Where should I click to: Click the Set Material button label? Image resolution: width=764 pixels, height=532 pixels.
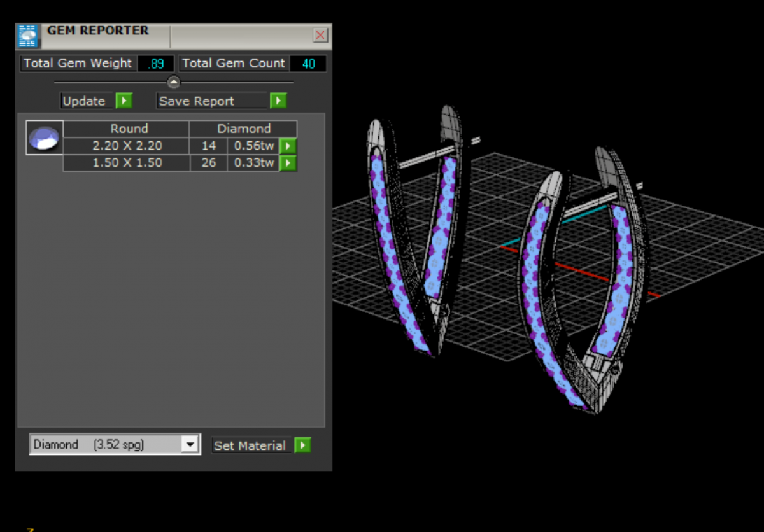[x=250, y=445]
